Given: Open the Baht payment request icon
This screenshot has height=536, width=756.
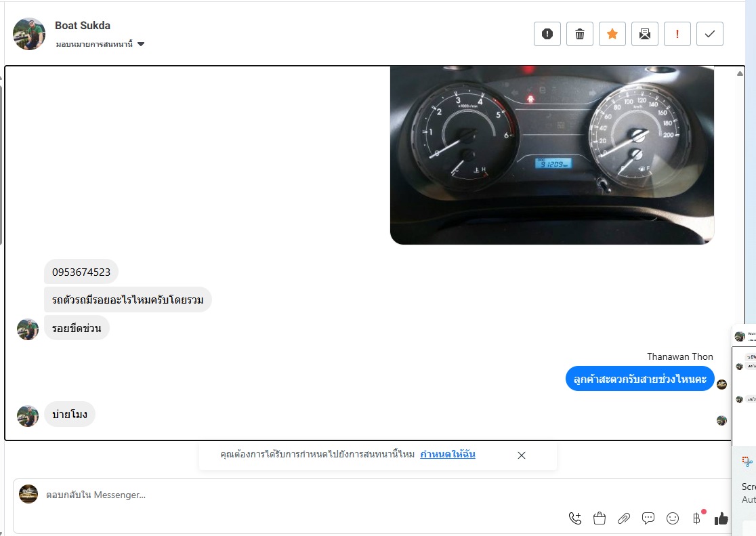Looking at the screenshot, I should pos(696,518).
